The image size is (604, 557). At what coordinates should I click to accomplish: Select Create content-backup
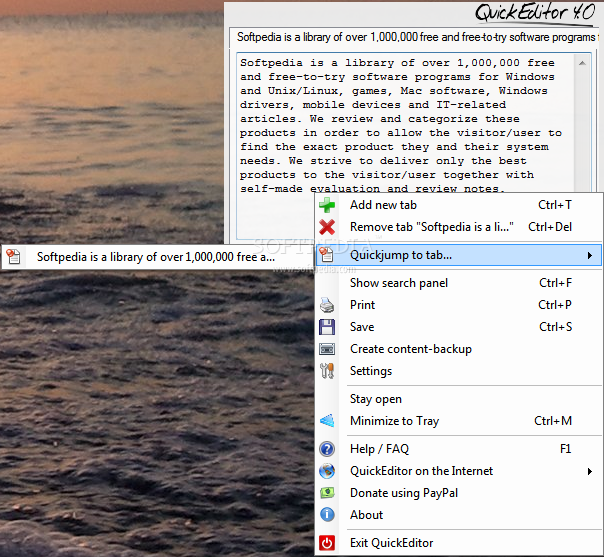pyautogui.click(x=458, y=349)
